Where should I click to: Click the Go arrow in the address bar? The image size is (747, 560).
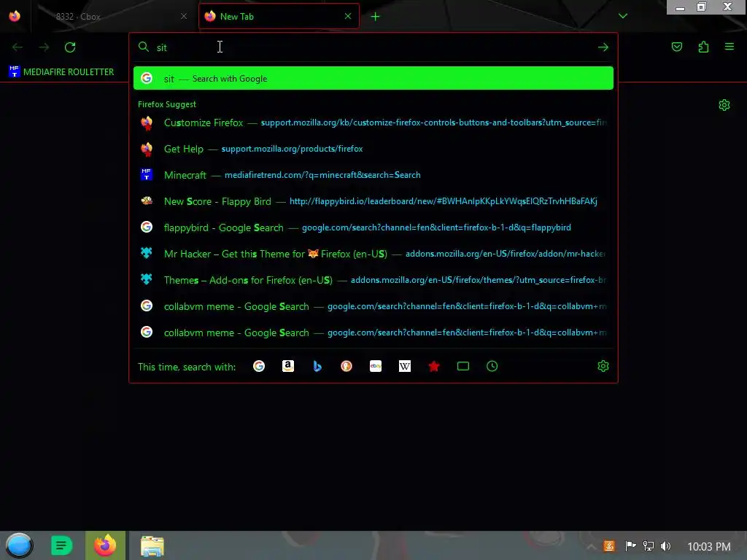tap(603, 47)
